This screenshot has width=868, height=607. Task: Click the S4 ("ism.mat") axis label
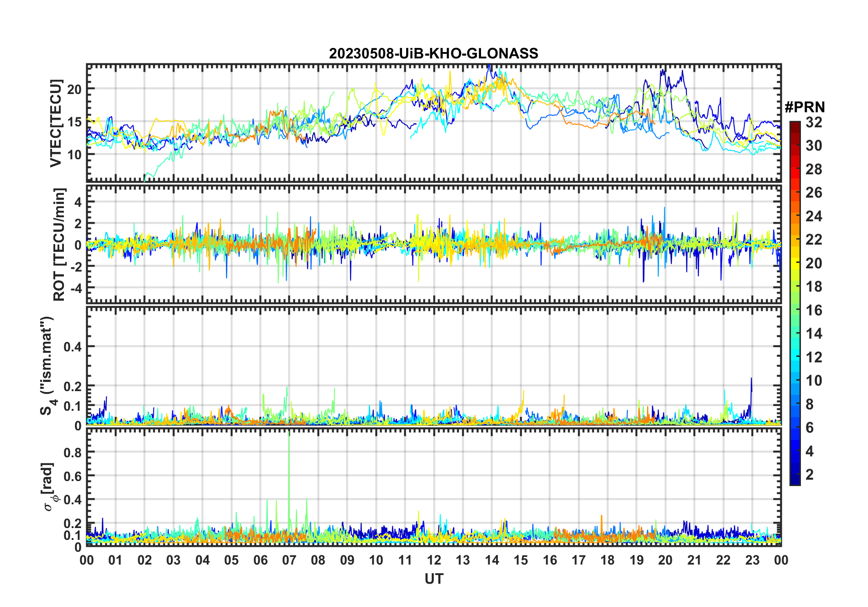[x=47, y=366]
